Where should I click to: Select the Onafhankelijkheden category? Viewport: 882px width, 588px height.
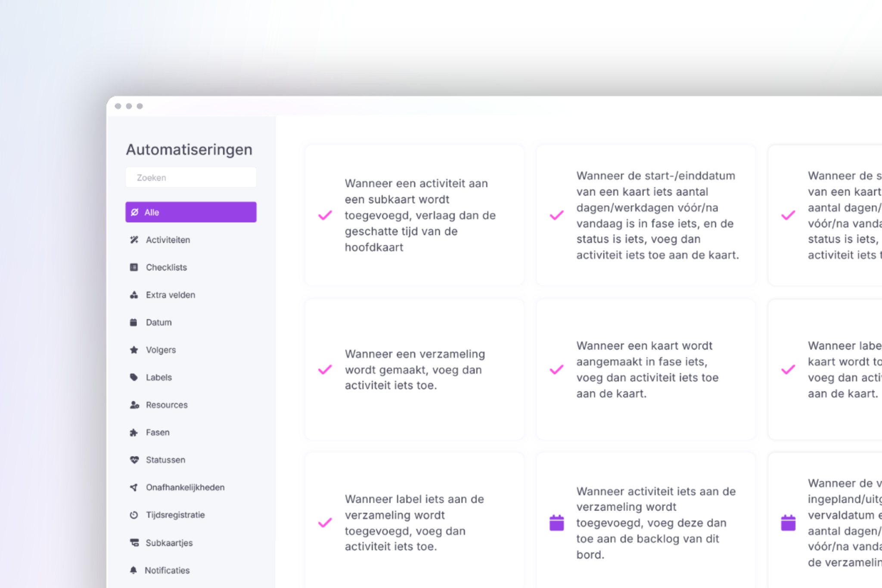(x=134, y=487)
